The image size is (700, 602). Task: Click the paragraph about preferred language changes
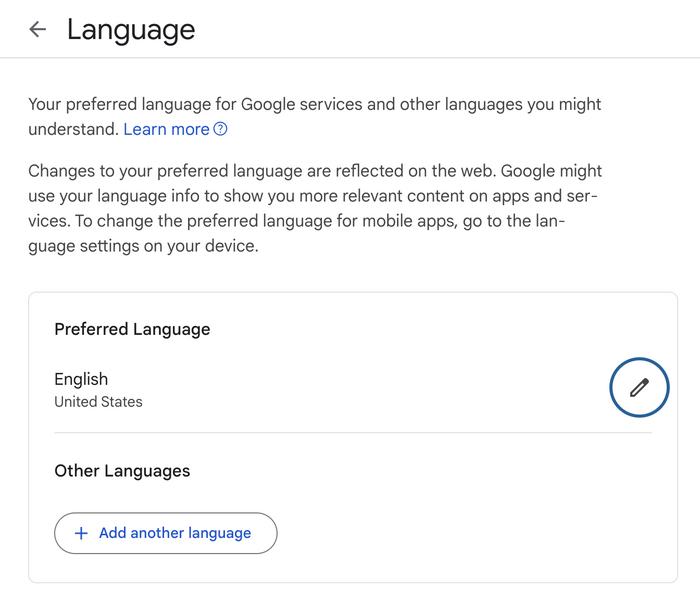coord(315,208)
